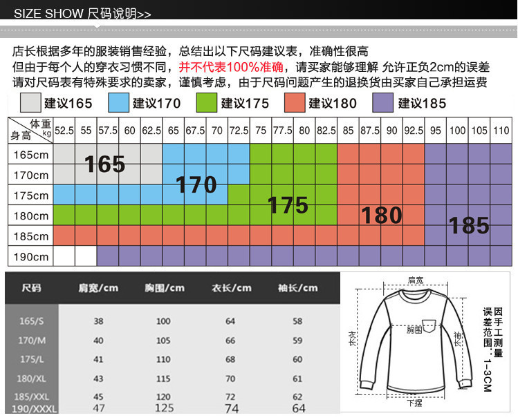Click the empty white 190cm 52.5kg cell

[64, 256]
